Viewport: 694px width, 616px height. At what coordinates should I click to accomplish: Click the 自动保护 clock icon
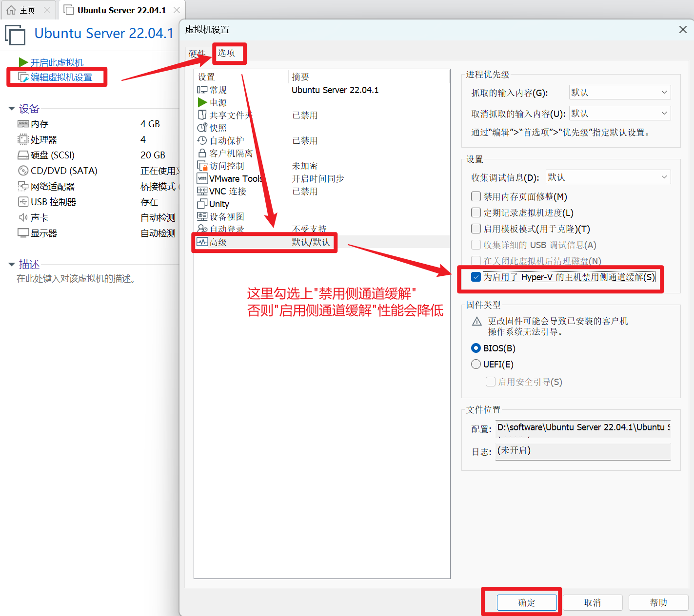[x=202, y=140]
